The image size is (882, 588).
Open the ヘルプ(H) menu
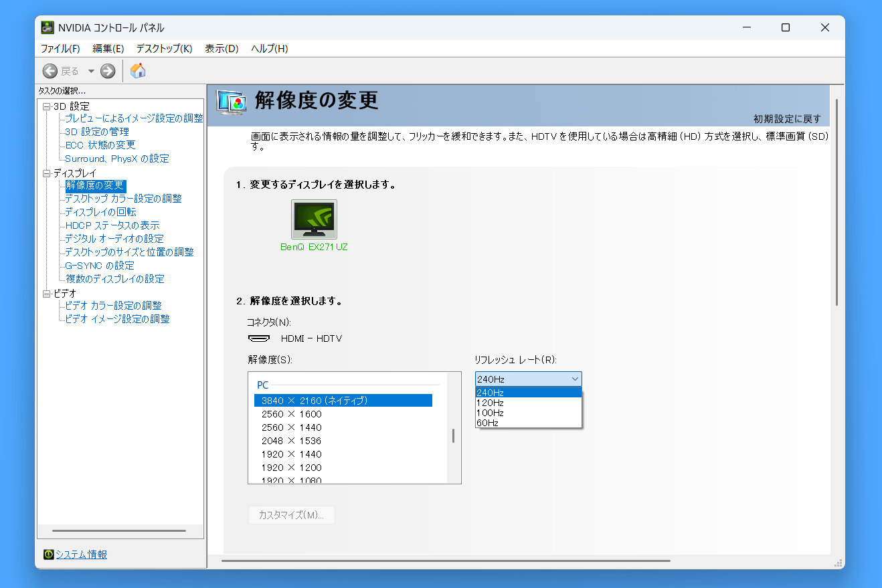coord(269,49)
